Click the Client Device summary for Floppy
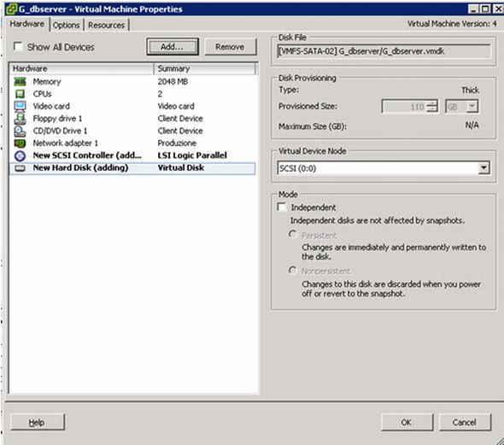The image size is (504, 445). point(180,119)
